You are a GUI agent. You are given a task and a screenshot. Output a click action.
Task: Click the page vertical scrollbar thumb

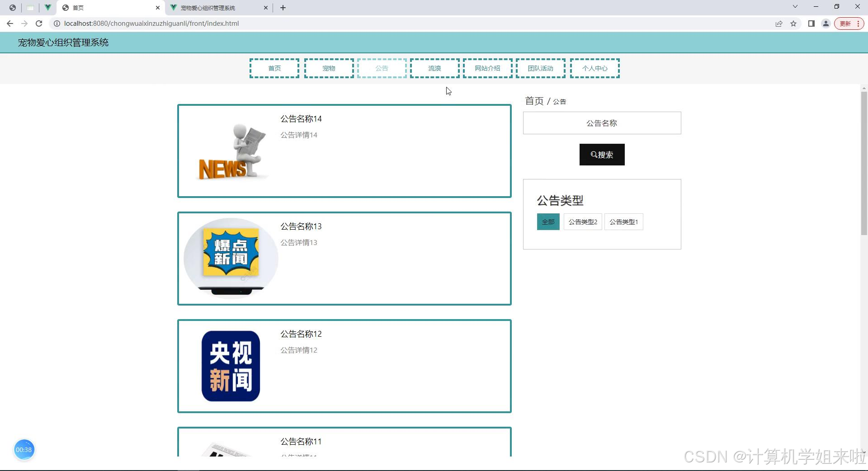(864, 163)
